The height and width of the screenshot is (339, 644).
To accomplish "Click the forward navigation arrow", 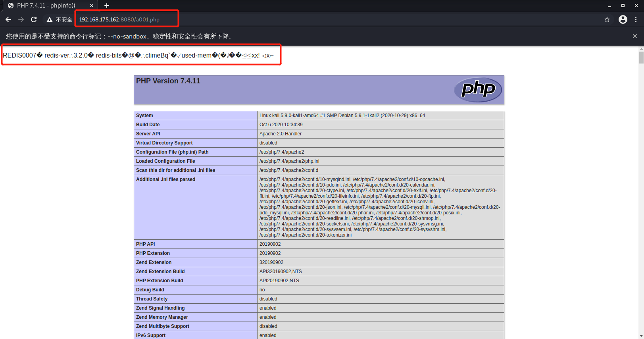I will point(21,19).
